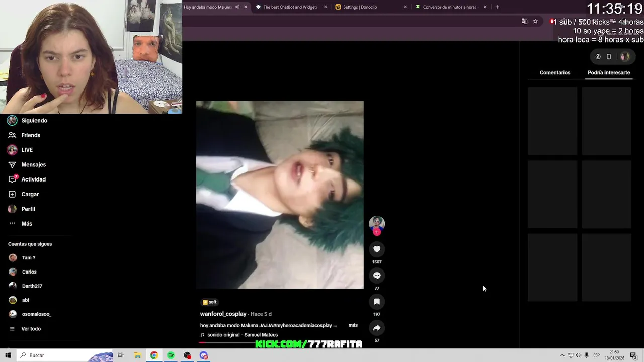Click the TikTok coin icon near avatar
The image size is (644, 362).
[x=598, y=57]
